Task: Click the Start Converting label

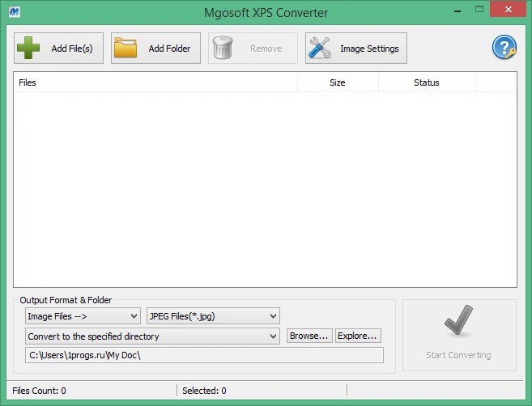Action: 458,355
